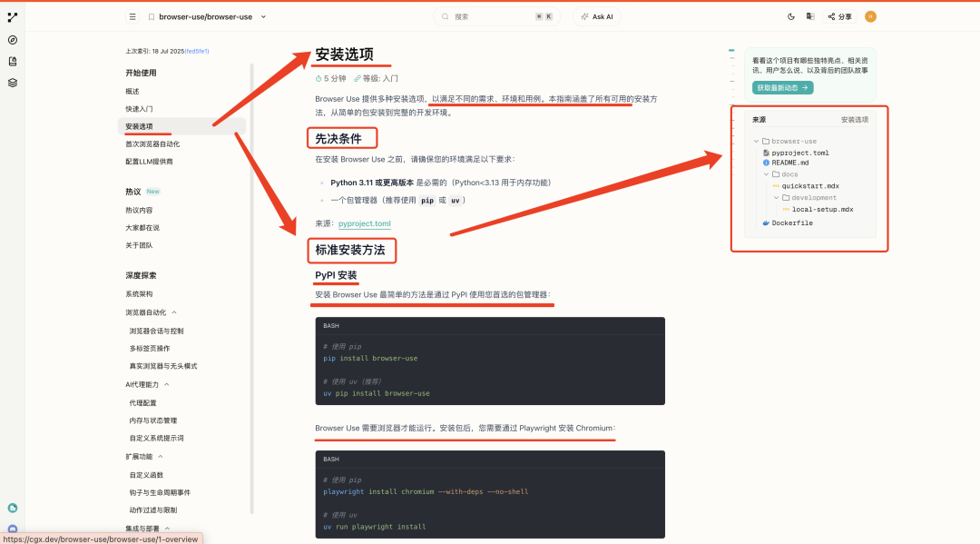Click the docs folder icon
Image resolution: width=980 pixels, height=544 pixels.
click(776, 174)
